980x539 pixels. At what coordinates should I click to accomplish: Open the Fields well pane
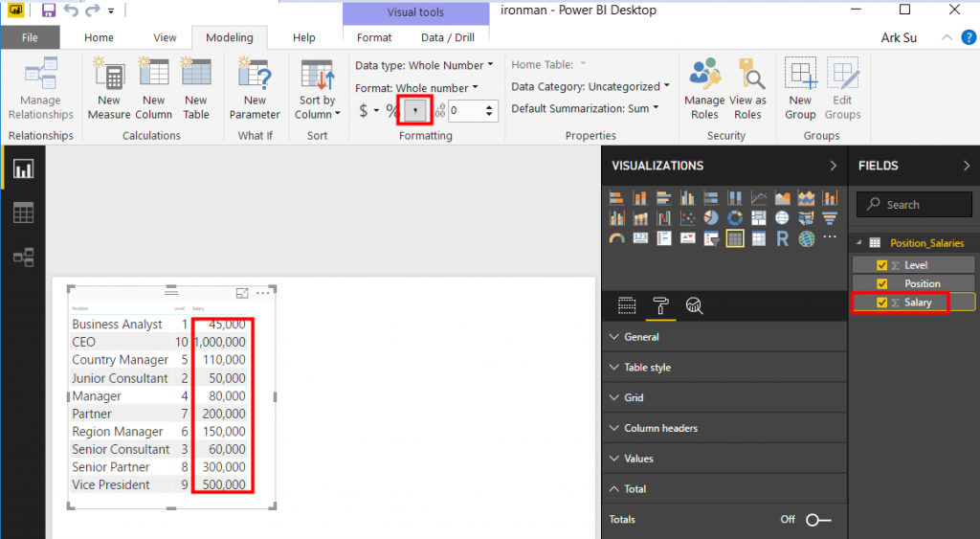627,305
